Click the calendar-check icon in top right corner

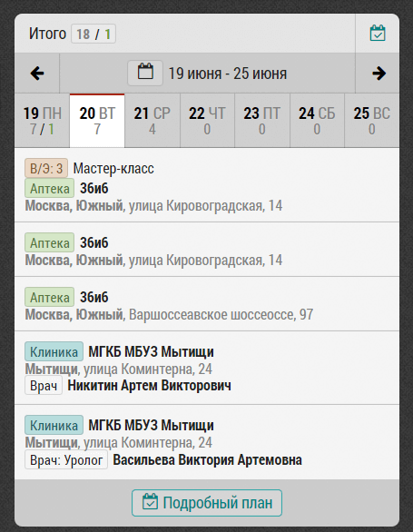(378, 34)
